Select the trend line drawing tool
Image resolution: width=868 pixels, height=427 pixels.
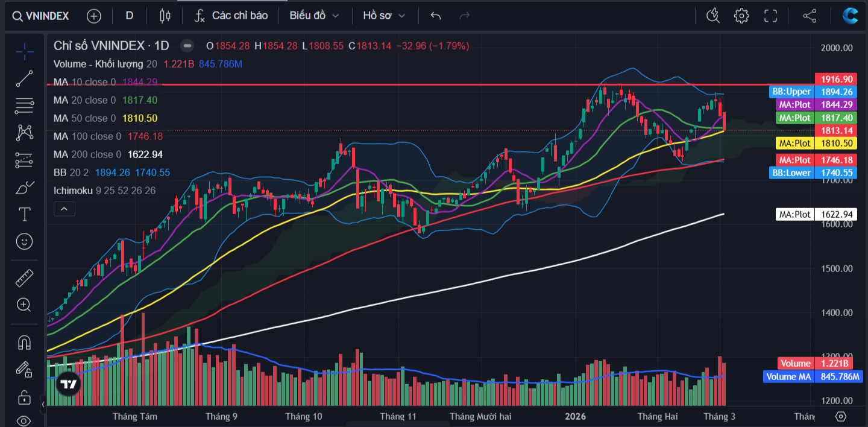24,78
